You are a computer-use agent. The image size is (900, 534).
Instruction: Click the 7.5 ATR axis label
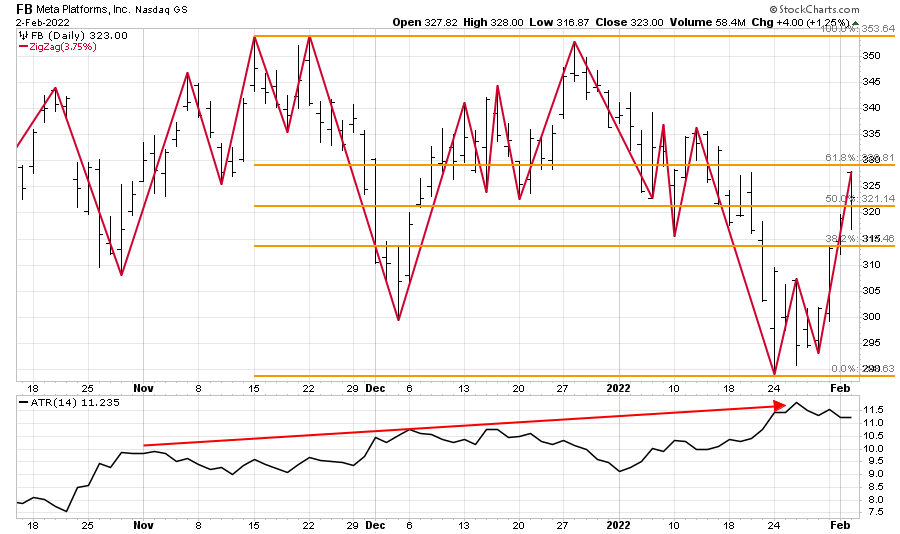875,512
